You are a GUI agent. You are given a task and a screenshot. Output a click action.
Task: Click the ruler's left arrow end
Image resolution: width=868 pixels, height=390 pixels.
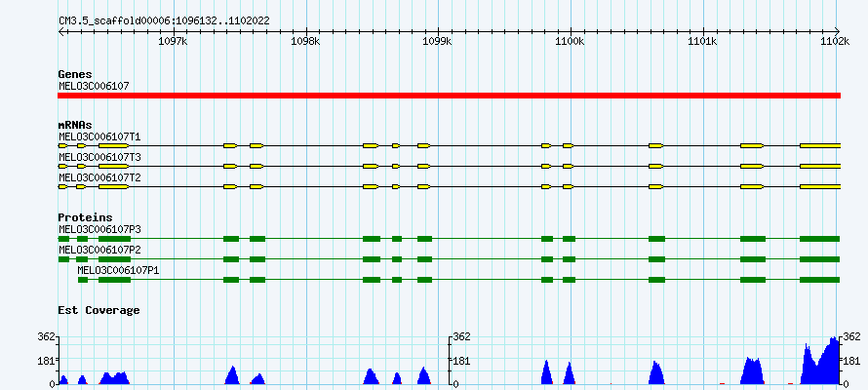click(x=60, y=31)
